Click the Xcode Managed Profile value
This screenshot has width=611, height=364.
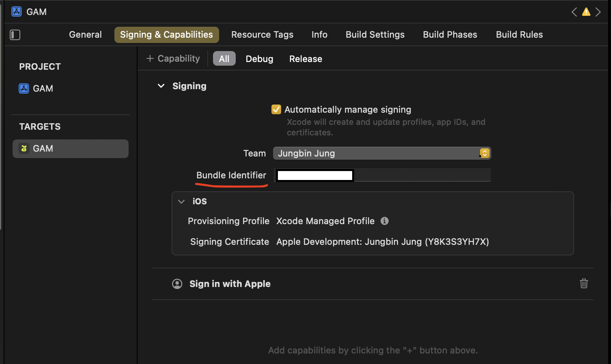click(x=325, y=221)
